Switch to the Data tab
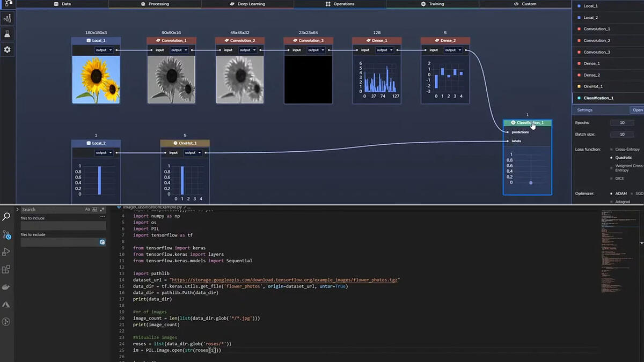Screen dimensions: 644x362 (62, 4)
